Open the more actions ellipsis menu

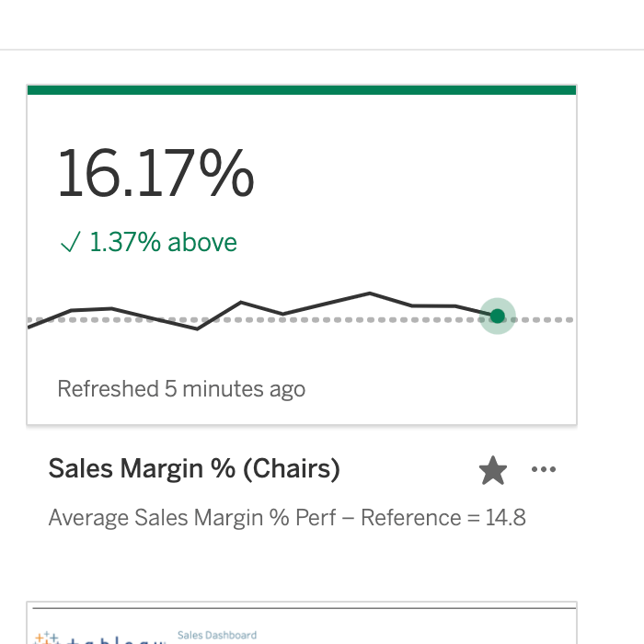point(544,470)
